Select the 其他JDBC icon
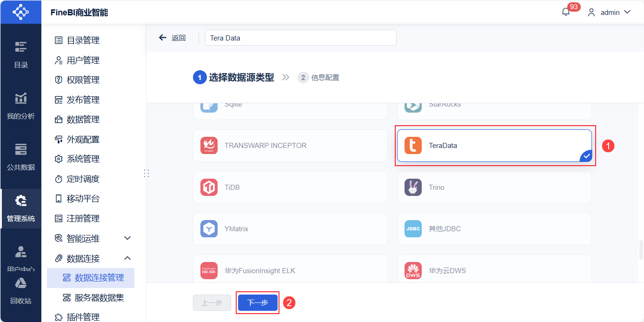Screen dimensions: 644x322 click(x=413, y=229)
